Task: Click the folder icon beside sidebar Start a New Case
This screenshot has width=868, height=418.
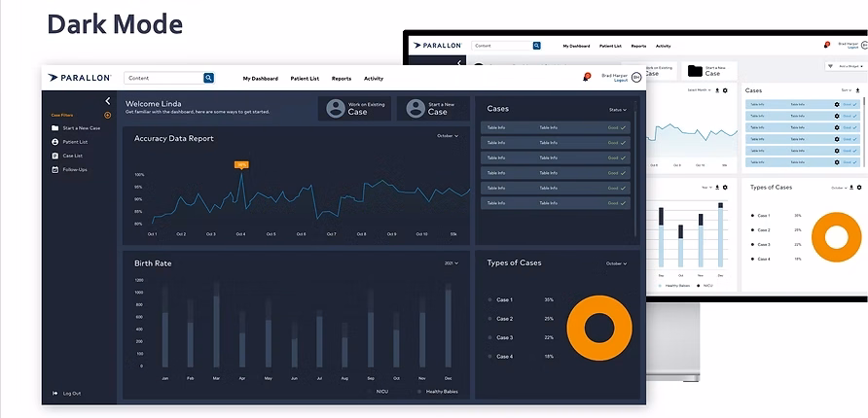Action: (x=54, y=128)
